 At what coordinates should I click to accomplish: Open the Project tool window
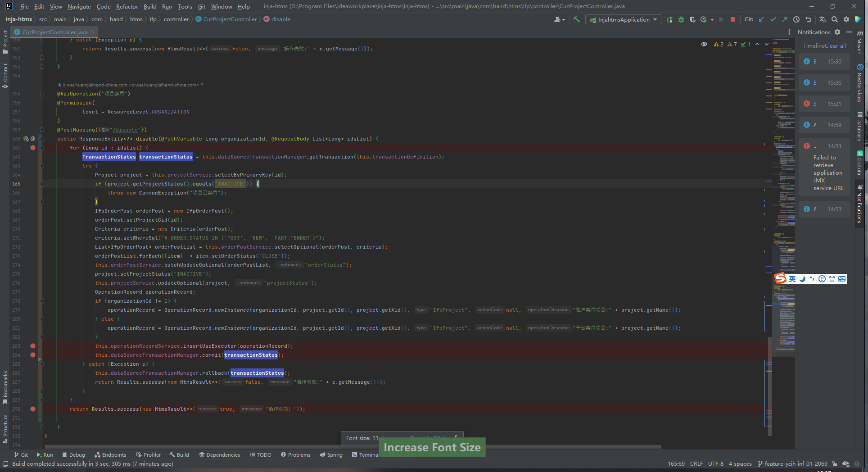click(5, 42)
